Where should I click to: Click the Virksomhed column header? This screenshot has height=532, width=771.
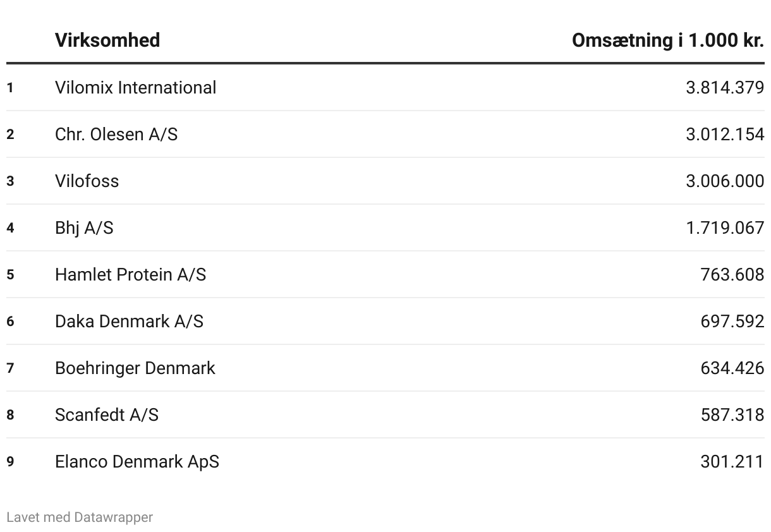[x=107, y=40]
